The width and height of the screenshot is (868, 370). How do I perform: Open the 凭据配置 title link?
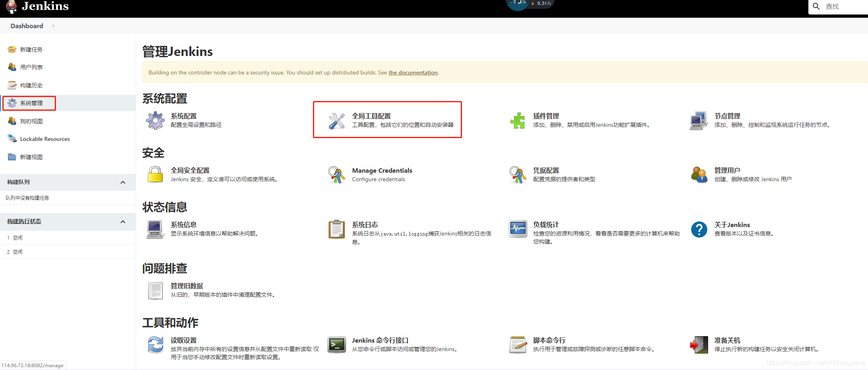coord(546,170)
